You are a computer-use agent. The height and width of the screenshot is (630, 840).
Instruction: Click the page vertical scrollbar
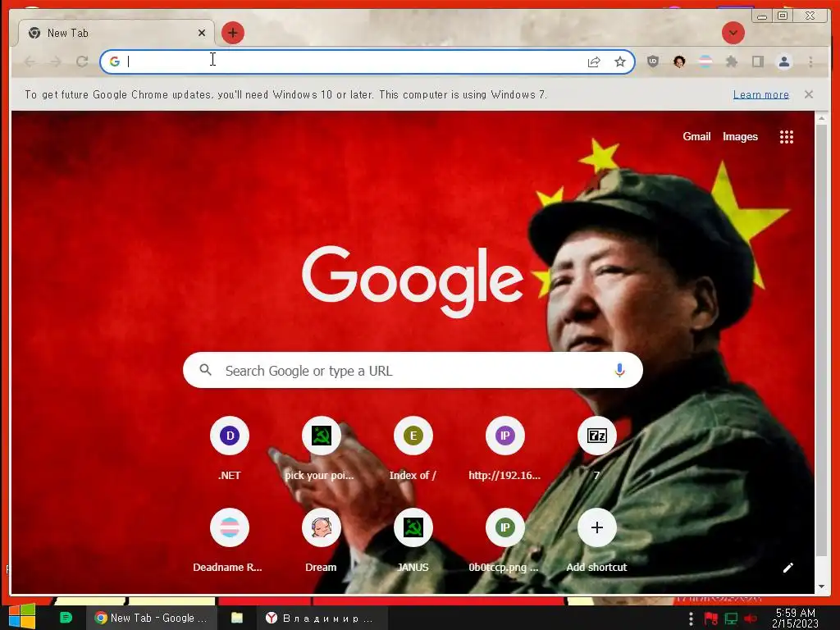click(821, 340)
